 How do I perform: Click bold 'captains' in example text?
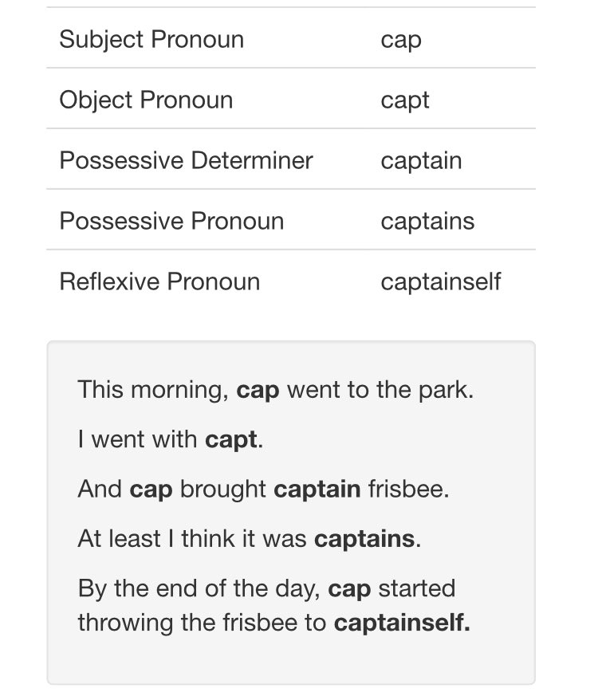point(364,538)
